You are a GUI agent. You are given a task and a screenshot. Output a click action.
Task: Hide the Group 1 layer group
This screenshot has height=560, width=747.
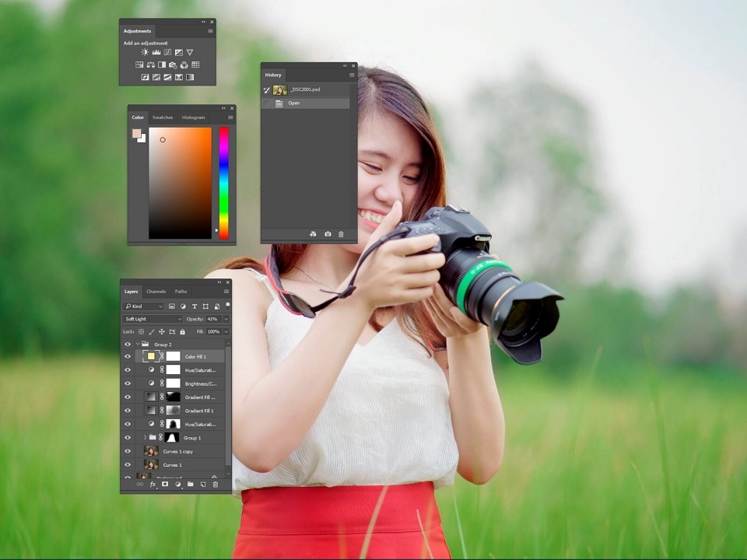click(x=127, y=438)
